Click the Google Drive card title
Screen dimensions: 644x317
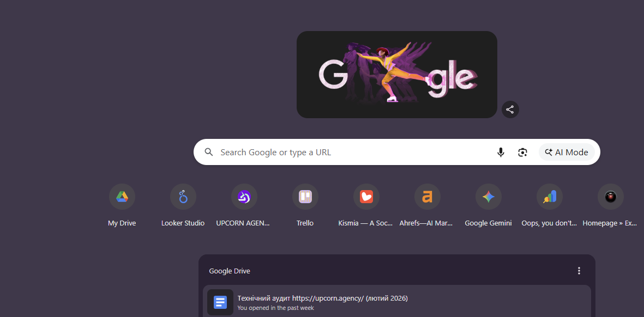[230, 271]
